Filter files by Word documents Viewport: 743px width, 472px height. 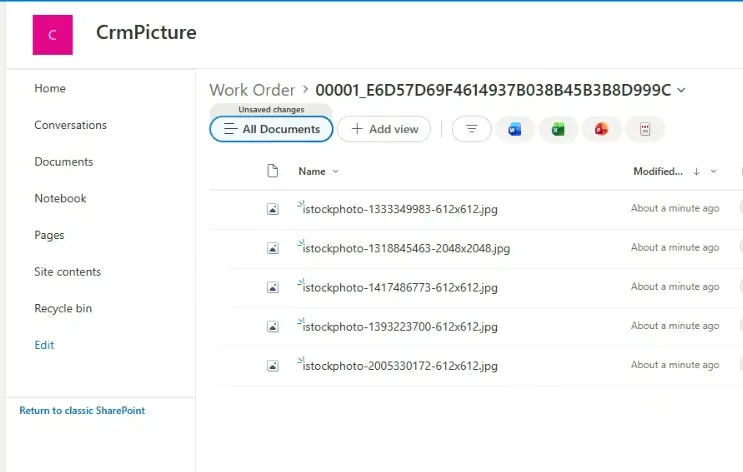pos(515,129)
